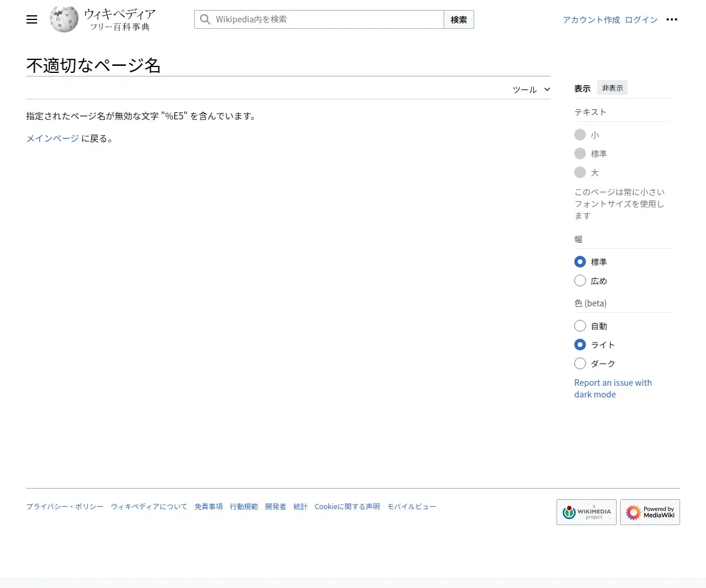Open the ログイン link
The image size is (706, 588).
click(x=641, y=19)
